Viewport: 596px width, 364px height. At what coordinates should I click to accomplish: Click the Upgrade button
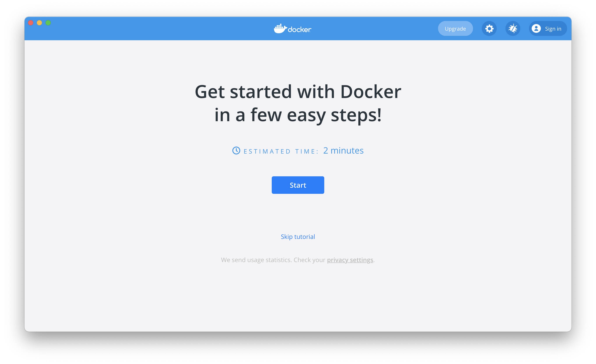click(x=454, y=28)
